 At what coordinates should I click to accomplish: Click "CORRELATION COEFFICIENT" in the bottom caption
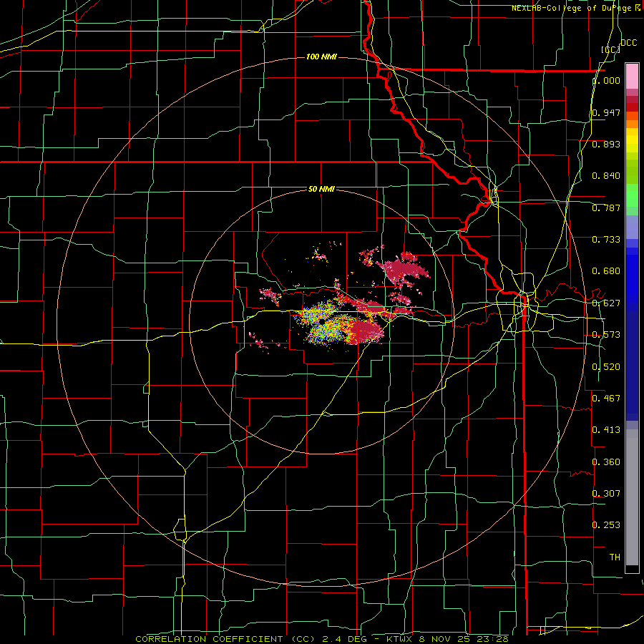click(209, 639)
